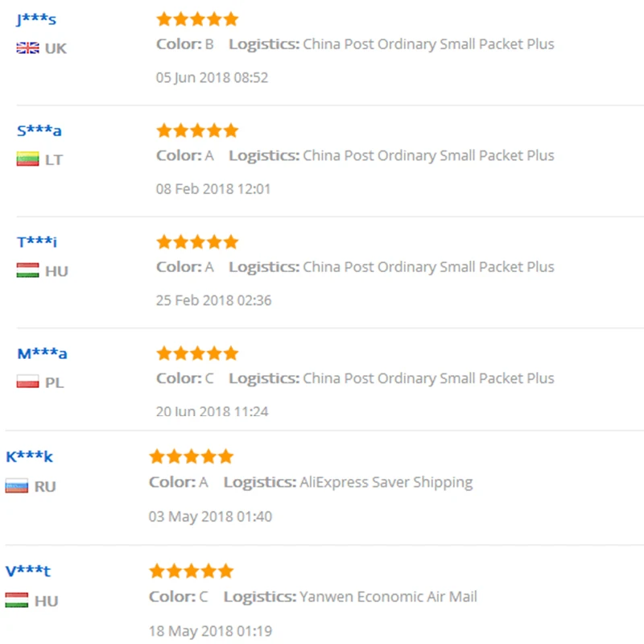This screenshot has width=644, height=644.
Task: Click the Lithuania flag beside LT
Action: coord(27,159)
